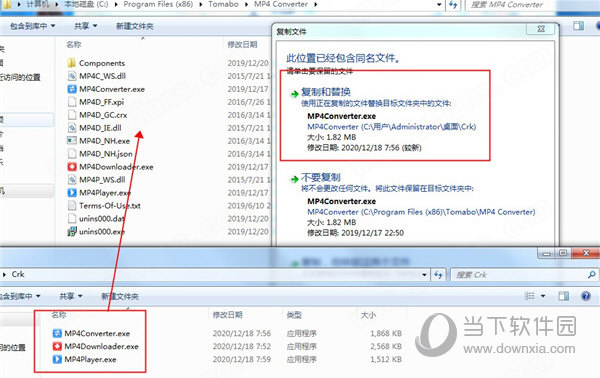Select the Terms-Of-Use.txt file icon
Viewport: 600px width, 378px height.
point(72,205)
